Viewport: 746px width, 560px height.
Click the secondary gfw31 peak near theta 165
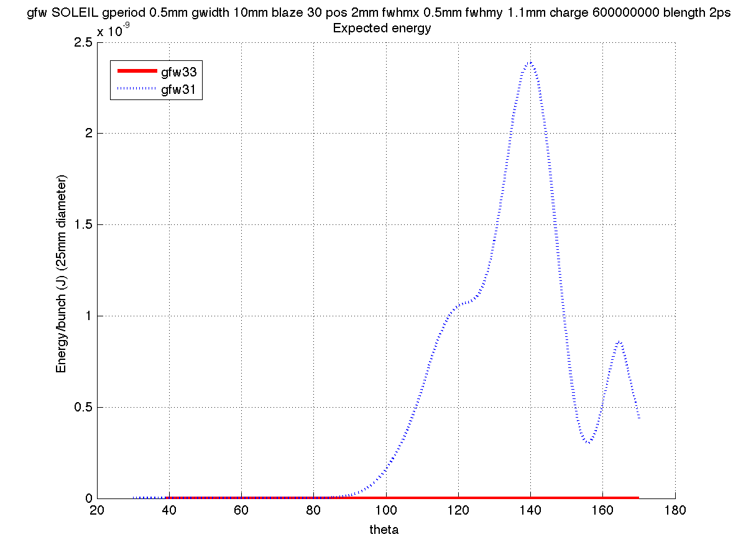point(619,341)
